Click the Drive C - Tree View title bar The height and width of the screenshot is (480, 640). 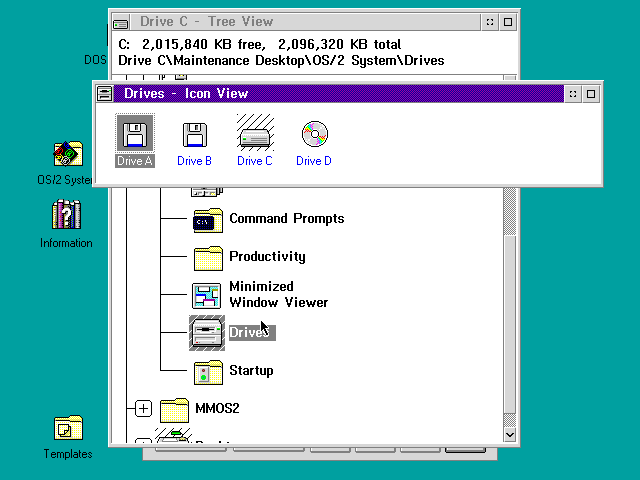pyautogui.click(x=305, y=22)
